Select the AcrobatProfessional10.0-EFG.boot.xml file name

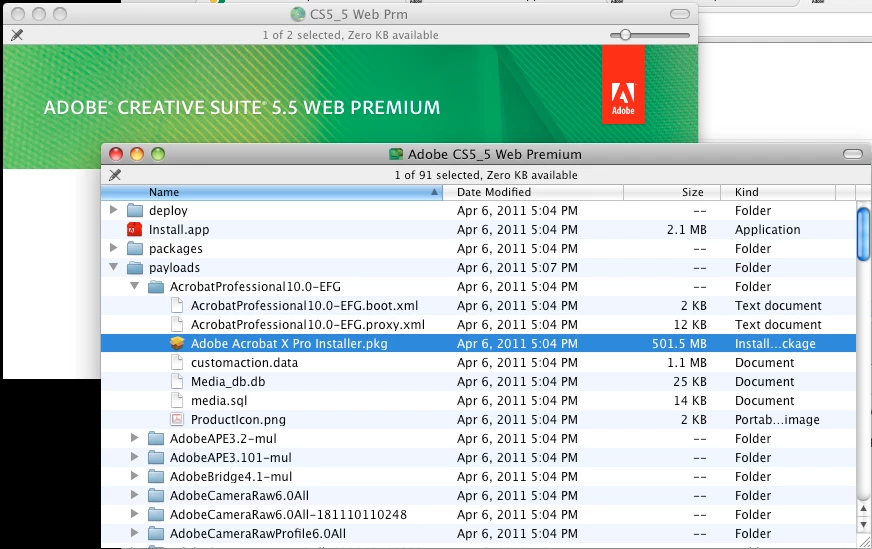(304, 305)
